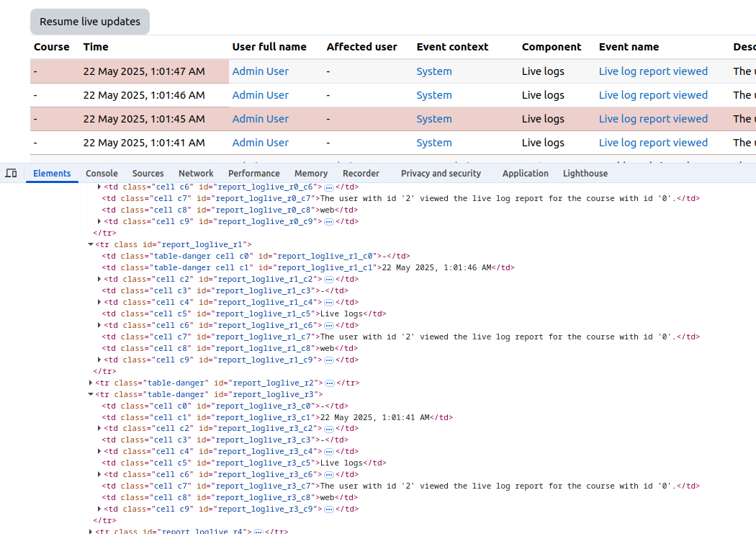Image resolution: width=756 pixels, height=534 pixels.
Task: Expand the report_loglive_r0_c6 td node arrow
Action: pos(99,187)
